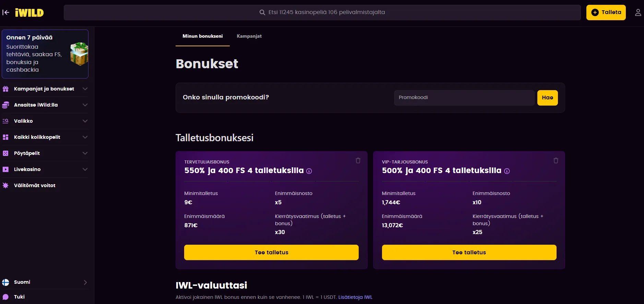This screenshot has width=644, height=304.
Task: Open the Suomi language selector
Action: [x=45, y=282]
